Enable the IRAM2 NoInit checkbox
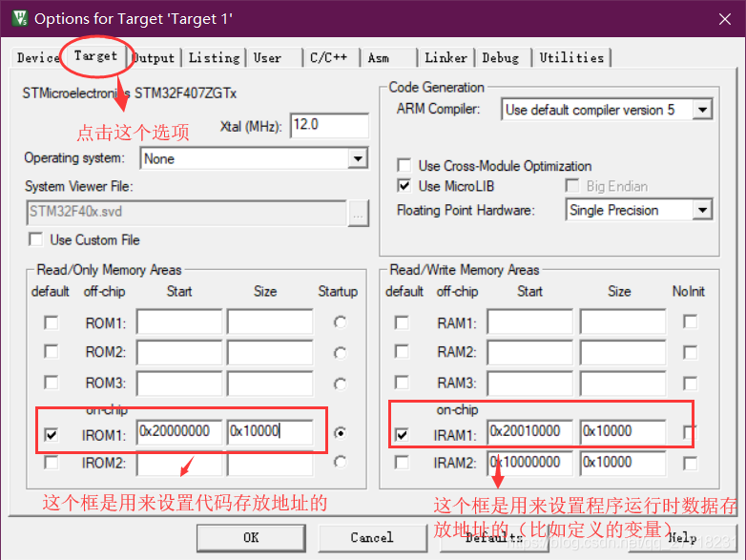The height and width of the screenshot is (560, 746). point(691,463)
